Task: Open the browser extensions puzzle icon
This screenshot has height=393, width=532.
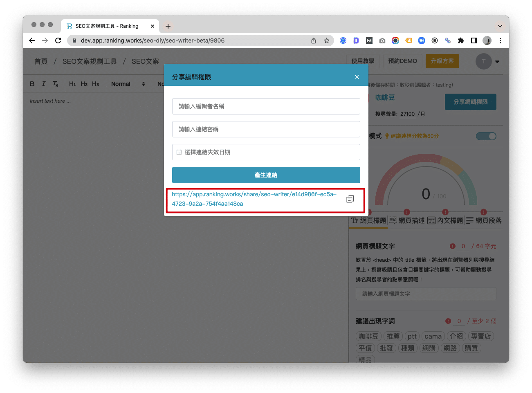Action: [461, 40]
